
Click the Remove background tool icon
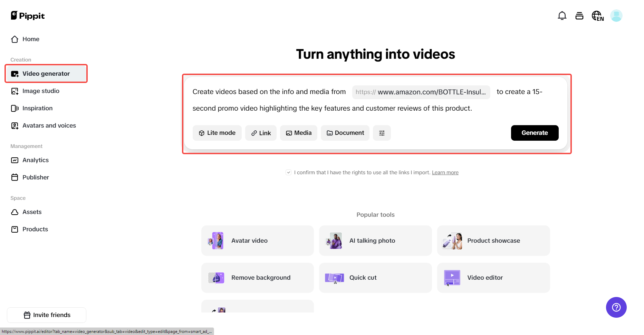click(216, 278)
